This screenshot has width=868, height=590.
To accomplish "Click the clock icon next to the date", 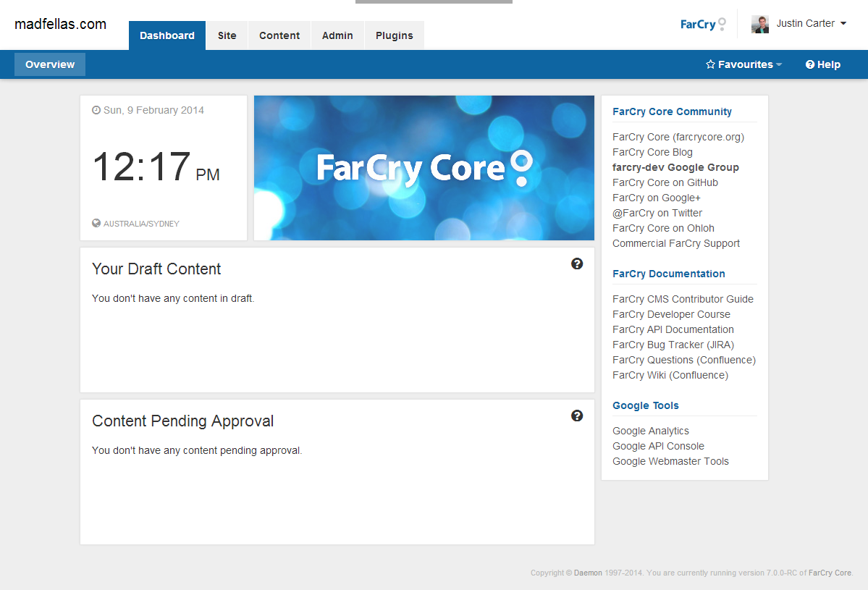I will [96, 110].
